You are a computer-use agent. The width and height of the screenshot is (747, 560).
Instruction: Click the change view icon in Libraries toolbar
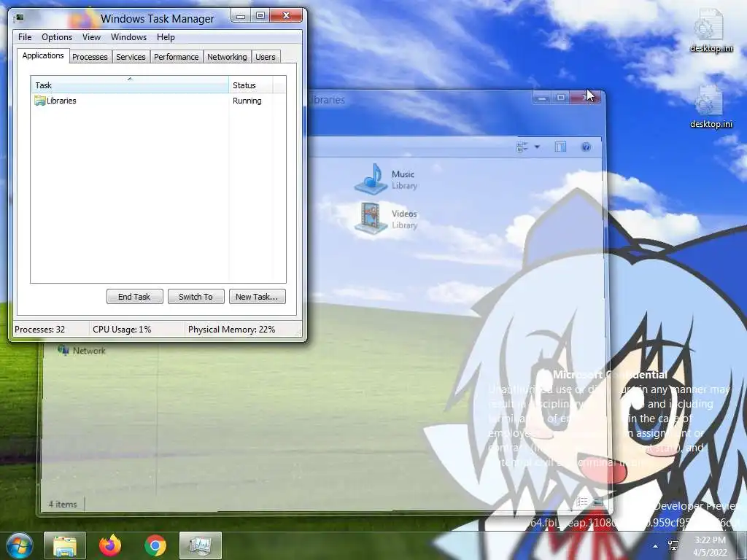click(522, 147)
